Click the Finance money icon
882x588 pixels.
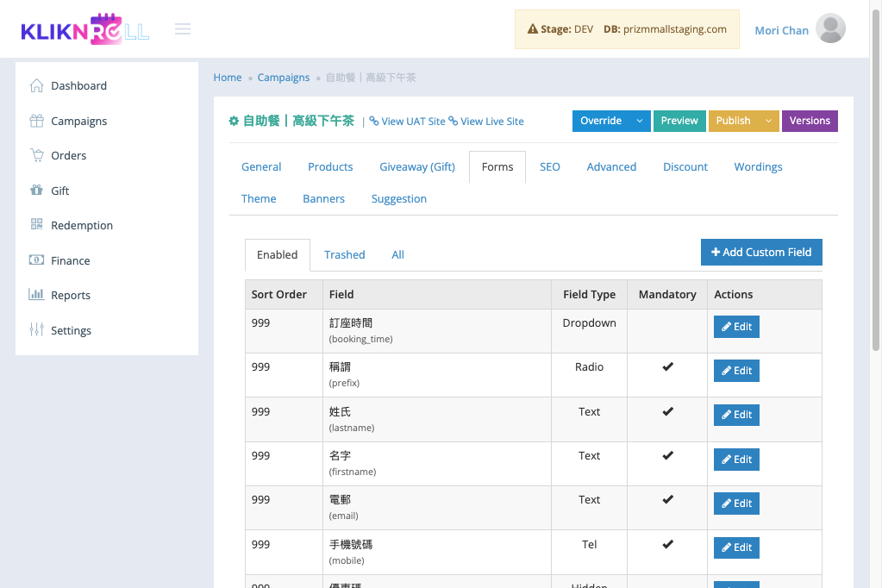click(36, 260)
